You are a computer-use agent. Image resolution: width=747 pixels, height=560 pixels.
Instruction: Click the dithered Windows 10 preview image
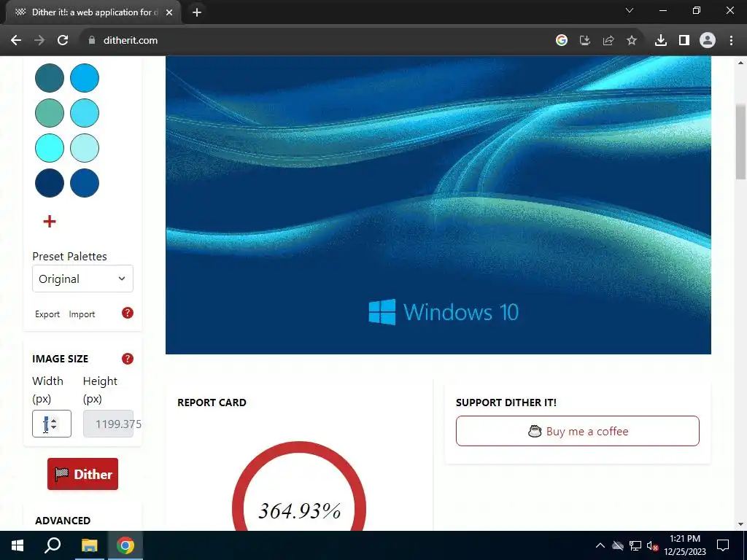438,205
